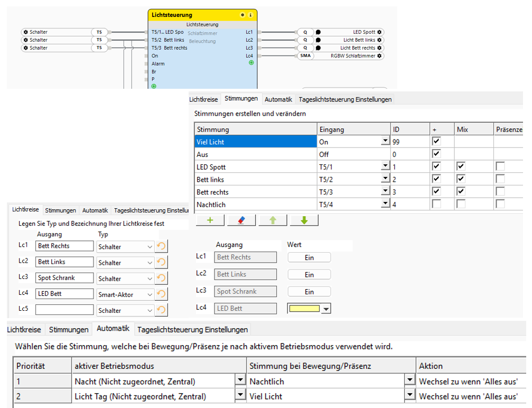Click the Lichtsteuerung block info icon
532x408 pixels.
click(250, 15)
